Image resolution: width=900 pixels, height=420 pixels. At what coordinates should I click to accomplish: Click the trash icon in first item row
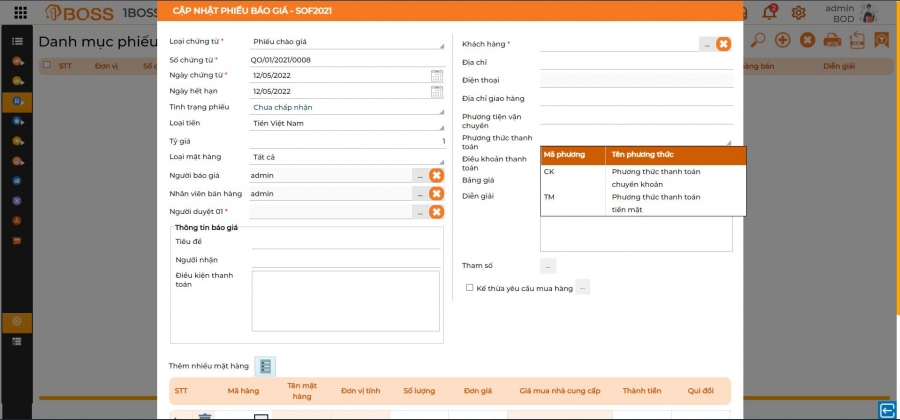click(x=204, y=416)
